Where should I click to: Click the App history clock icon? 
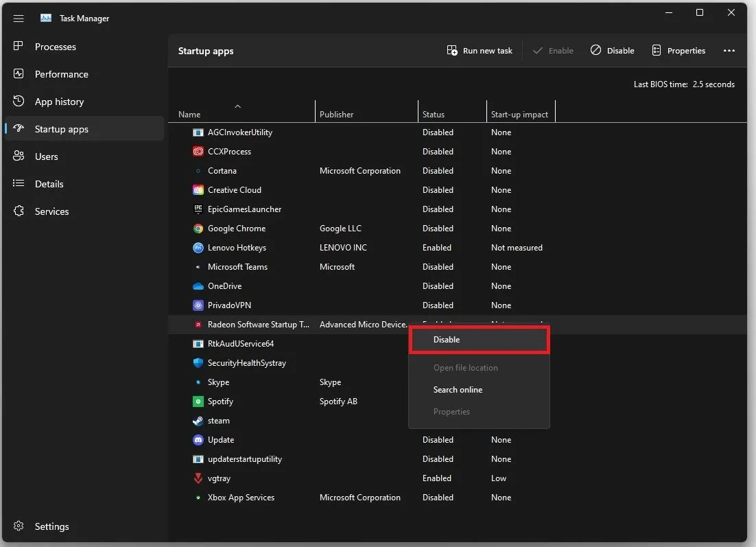(x=19, y=101)
